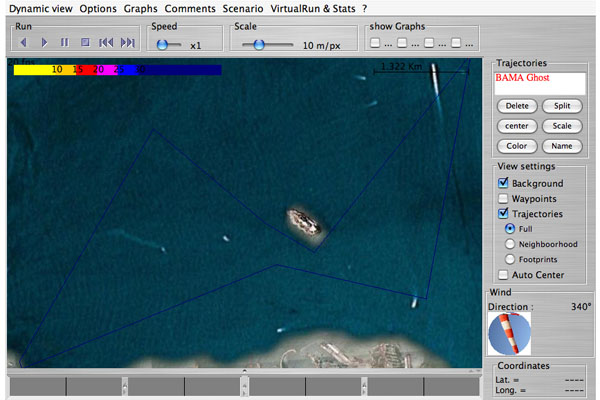Viewport: 600px width, 400px height.
Task: Click the expand arrow below the map
Action: [x=245, y=371]
